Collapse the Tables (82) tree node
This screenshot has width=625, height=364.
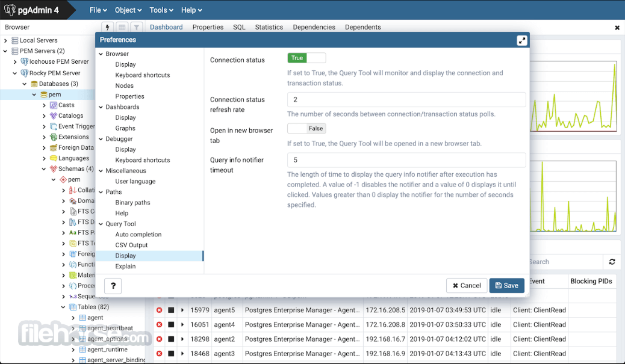coord(63,307)
